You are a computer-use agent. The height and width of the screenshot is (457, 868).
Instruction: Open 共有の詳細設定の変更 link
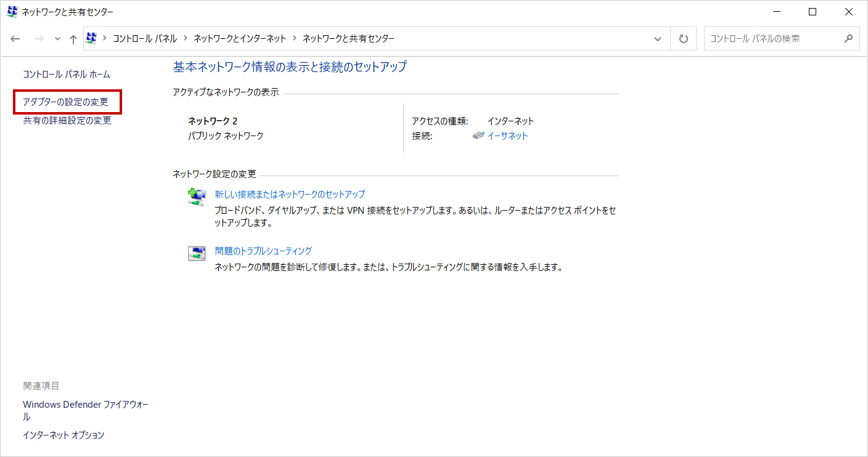point(67,121)
